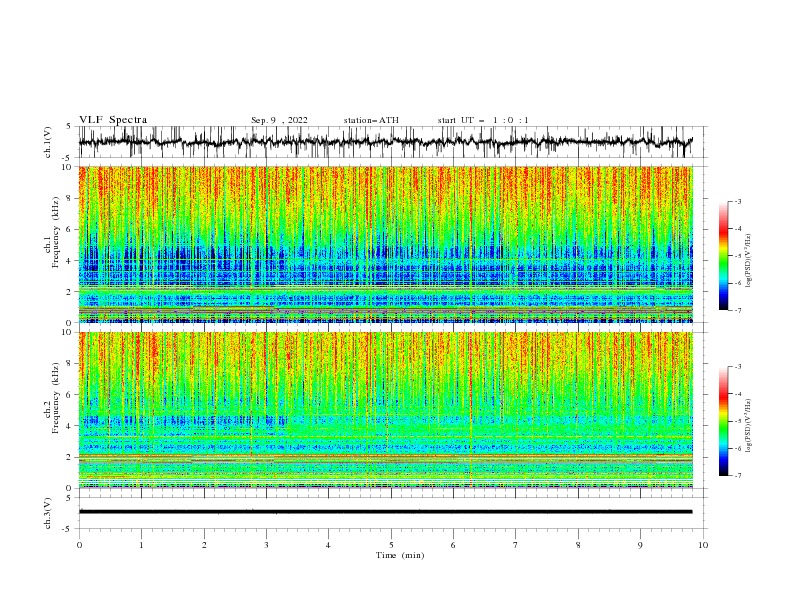792x612 pixels.
Task: Click time axis tick label "9"
Action: [x=640, y=545]
